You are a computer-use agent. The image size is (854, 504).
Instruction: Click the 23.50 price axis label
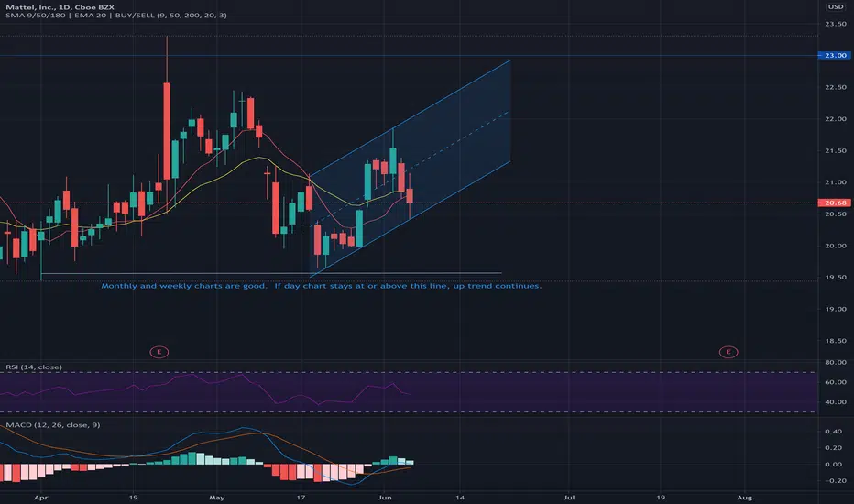click(x=835, y=24)
